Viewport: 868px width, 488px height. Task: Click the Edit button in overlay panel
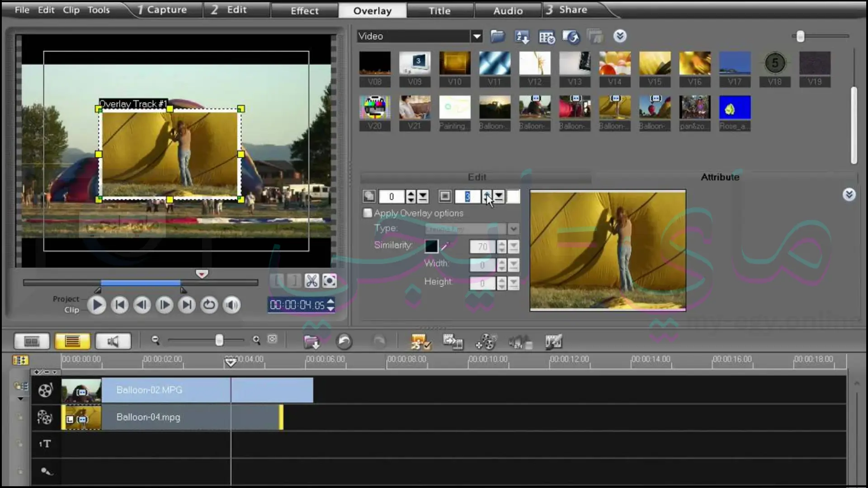[477, 177]
